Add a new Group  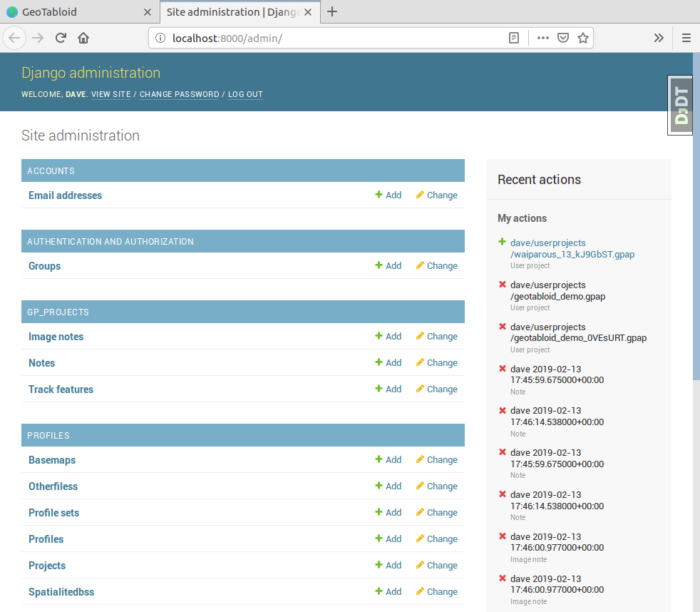(x=388, y=265)
